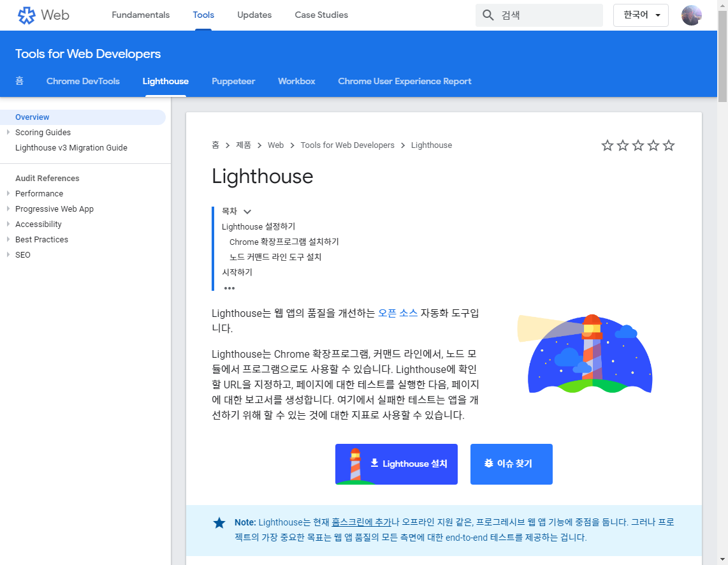728x565 pixels.
Task: Click the Web breadcrumb link
Action: 275,145
